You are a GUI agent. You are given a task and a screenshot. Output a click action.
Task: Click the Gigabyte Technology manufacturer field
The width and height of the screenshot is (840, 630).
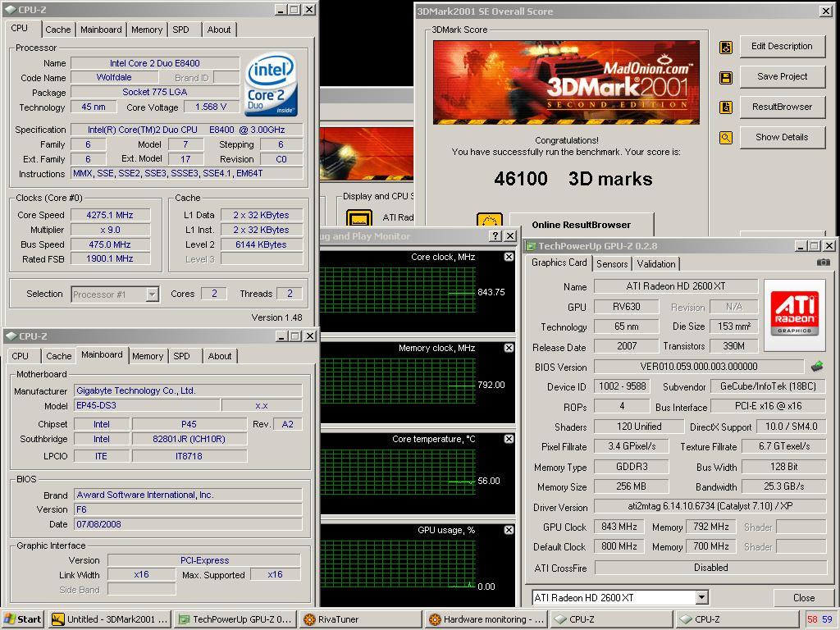pyautogui.click(x=188, y=390)
